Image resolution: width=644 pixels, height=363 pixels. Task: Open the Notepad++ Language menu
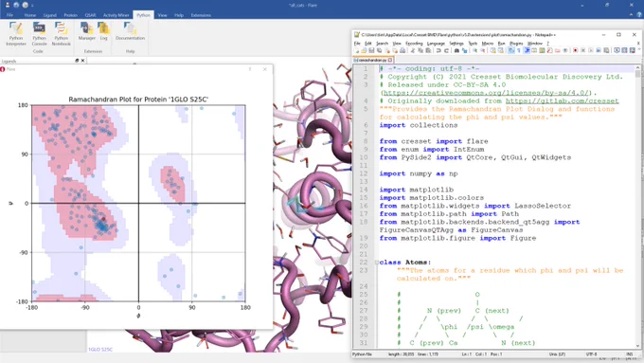pos(436,44)
